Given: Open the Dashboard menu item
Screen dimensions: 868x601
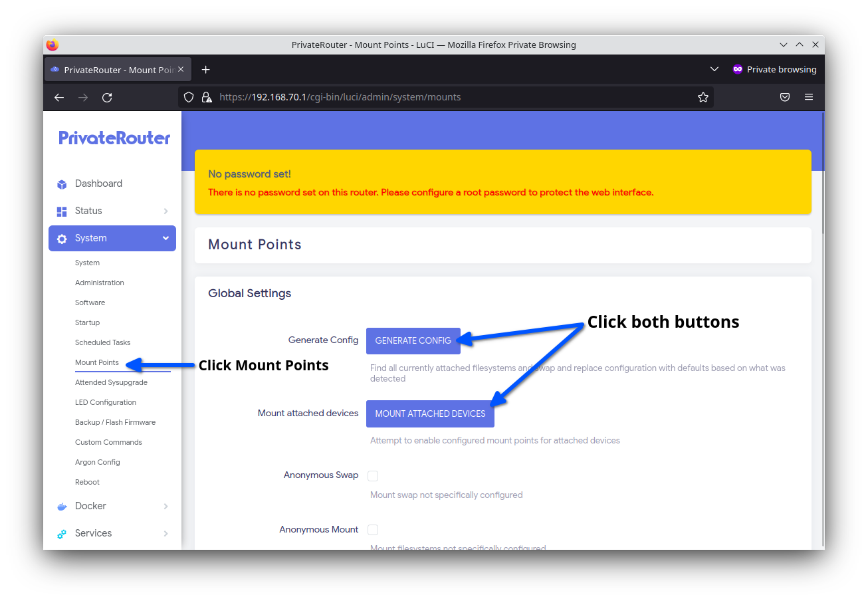Looking at the screenshot, I should coord(98,183).
